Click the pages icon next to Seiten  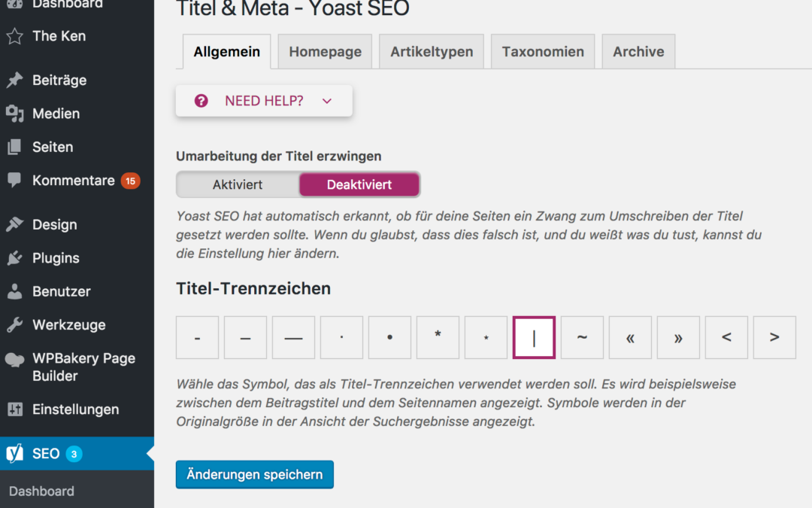15,148
